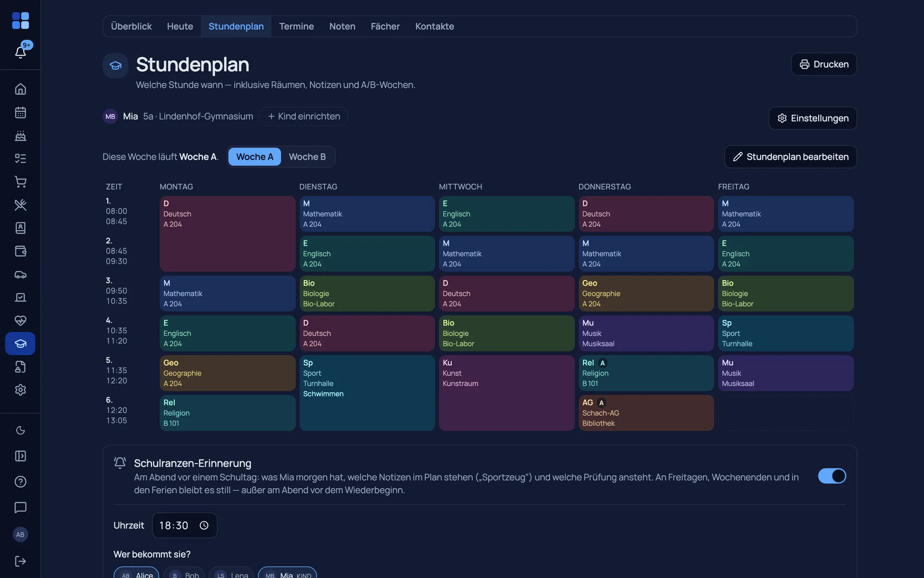Open the settings gear in sidebar
924x578 pixels.
(20, 390)
